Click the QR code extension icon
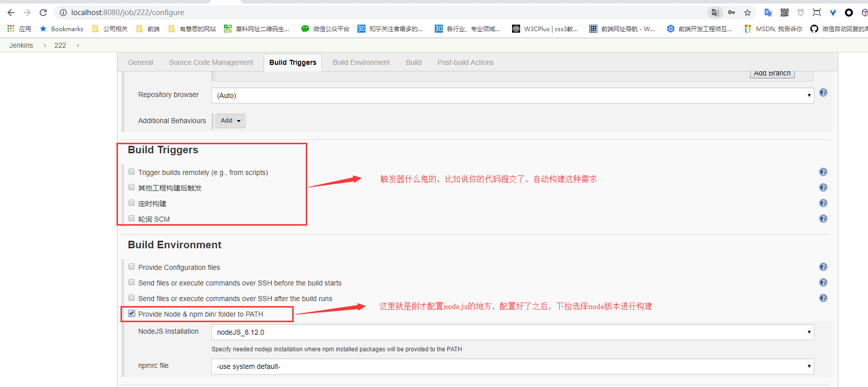This screenshot has width=868, height=387. [x=785, y=13]
